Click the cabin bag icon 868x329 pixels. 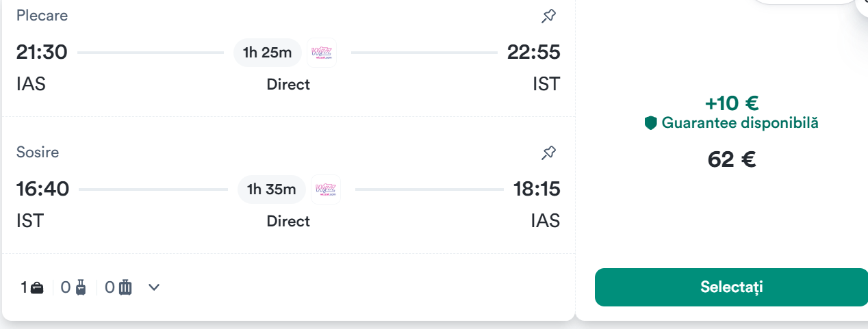[81, 288]
